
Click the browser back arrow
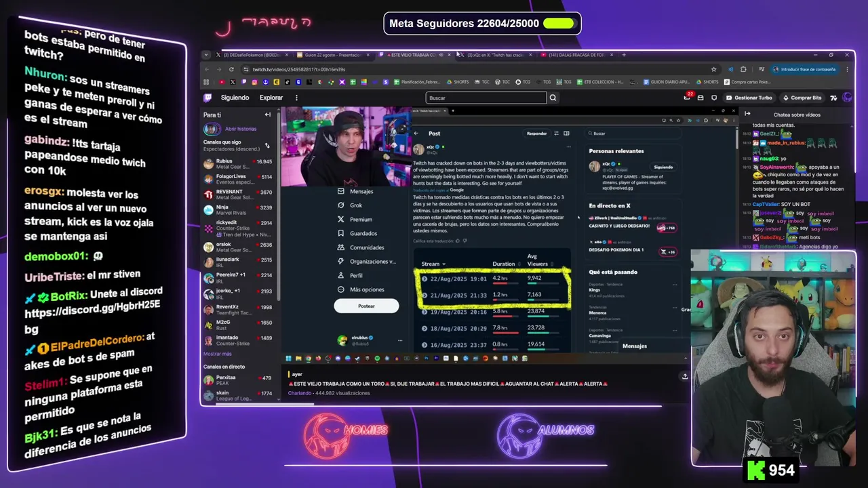(x=208, y=69)
